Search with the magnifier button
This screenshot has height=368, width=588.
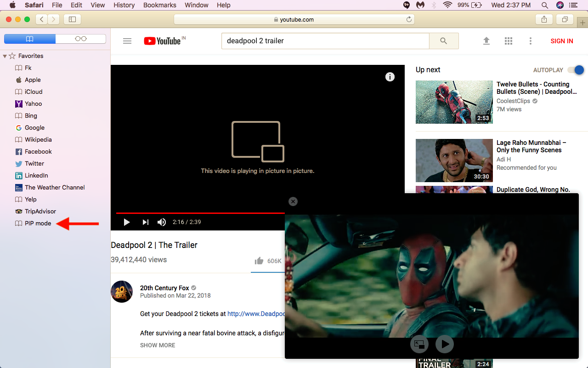tap(444, 41)
